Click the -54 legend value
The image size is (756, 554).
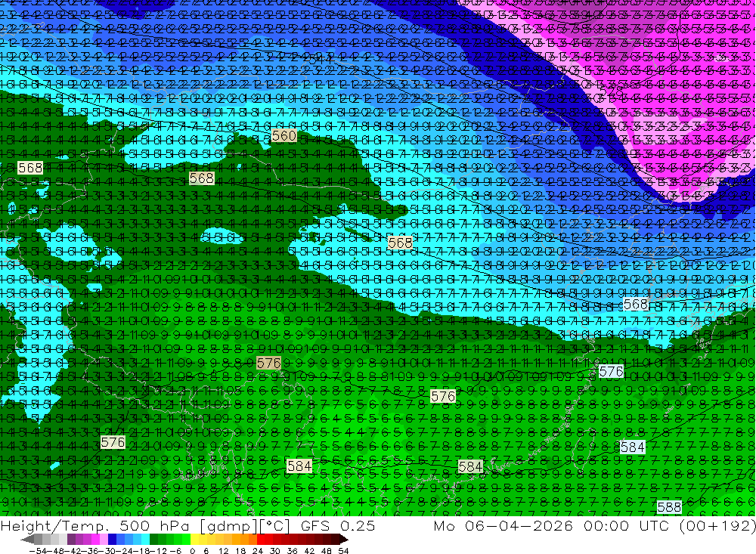[38, 551]
